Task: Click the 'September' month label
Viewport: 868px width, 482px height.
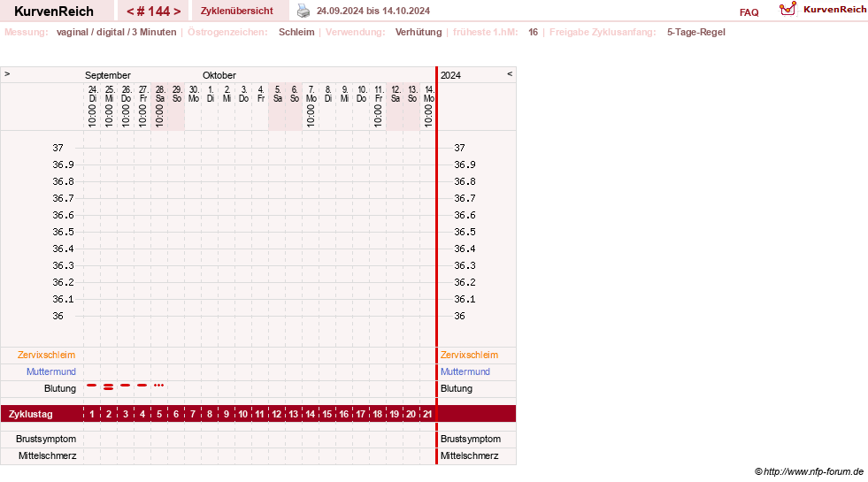Action: pos(108,75)
